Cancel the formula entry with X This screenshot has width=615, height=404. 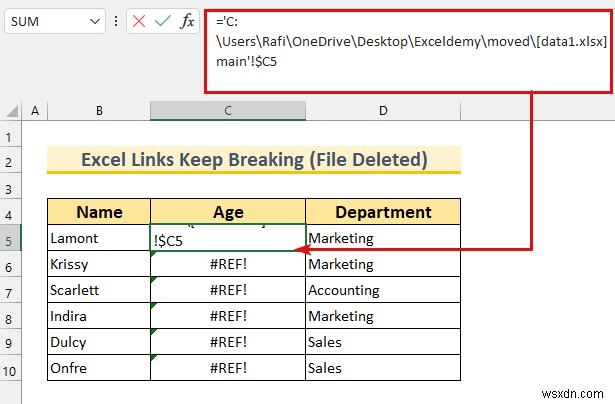coord(140,20)
